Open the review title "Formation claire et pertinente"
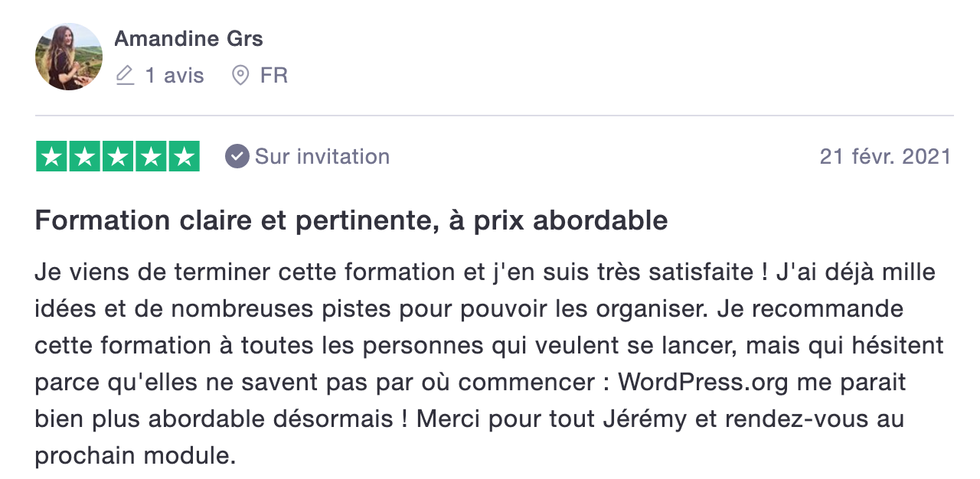The width and height of the screenshot is (980, 479). (x=351, y=221)
